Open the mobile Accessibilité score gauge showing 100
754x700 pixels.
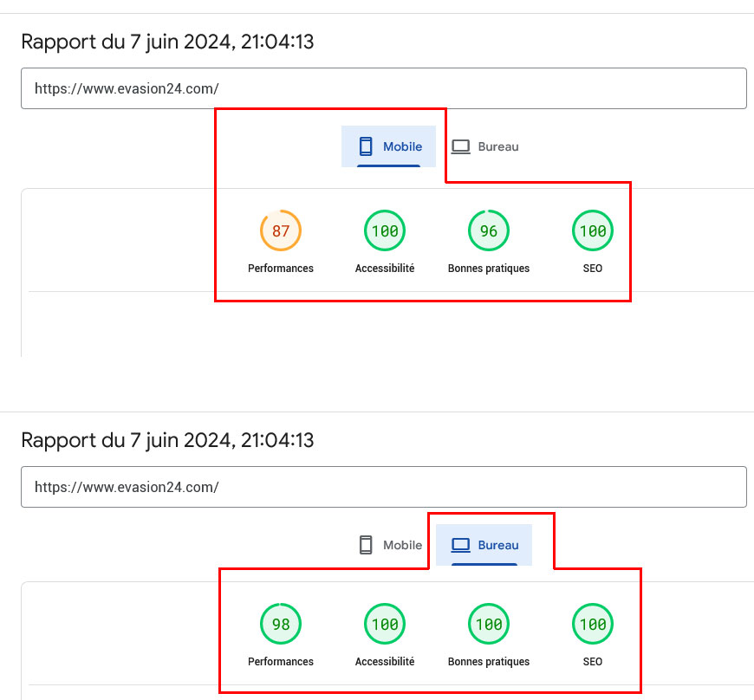[385, 230]
